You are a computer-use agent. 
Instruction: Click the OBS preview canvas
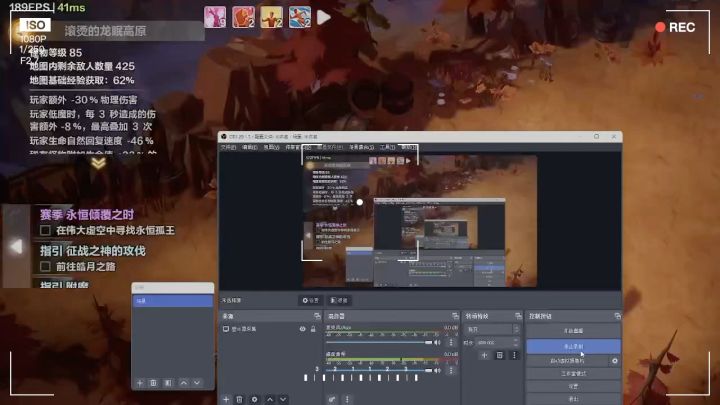(x=420, y=221)
